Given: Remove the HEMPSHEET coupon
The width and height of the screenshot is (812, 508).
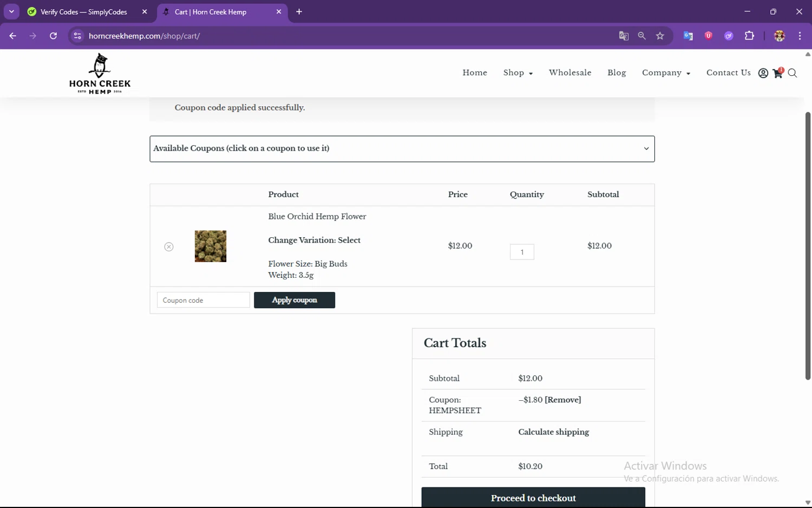Looking at the screenshot, I should coord(563,400).
